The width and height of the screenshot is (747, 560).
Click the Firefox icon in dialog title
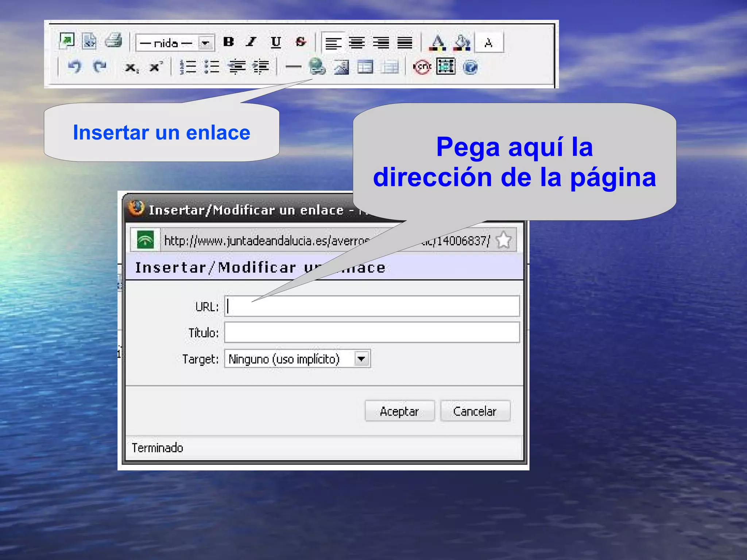tap(136, 208)
